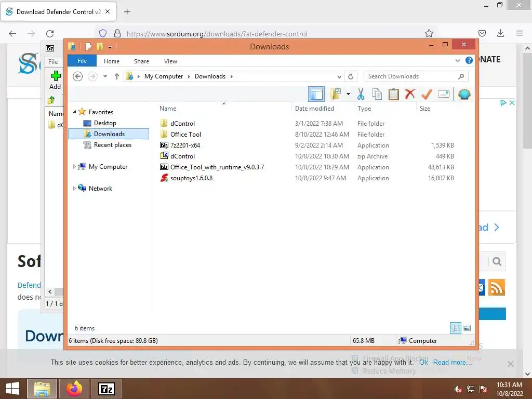Screen dimensions: 532x399
Task: Open Firefox Pocket save icon
Action: 482,33
